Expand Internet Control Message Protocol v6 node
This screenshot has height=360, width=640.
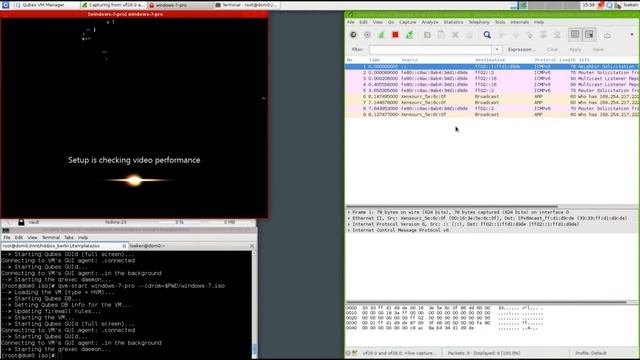(x=349, y=230)
